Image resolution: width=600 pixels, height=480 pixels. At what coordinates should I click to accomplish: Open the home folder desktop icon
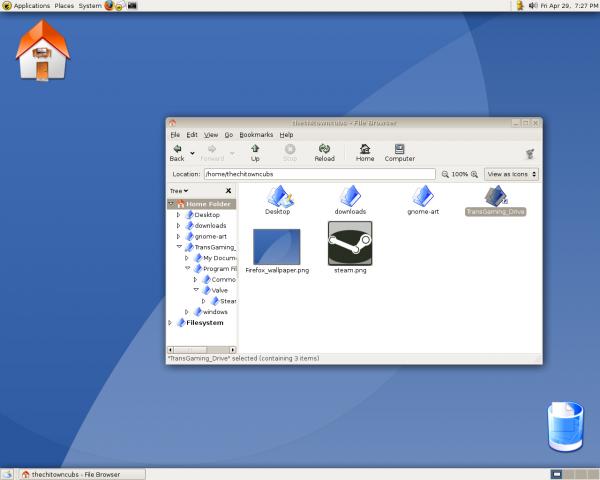(42, 50)
